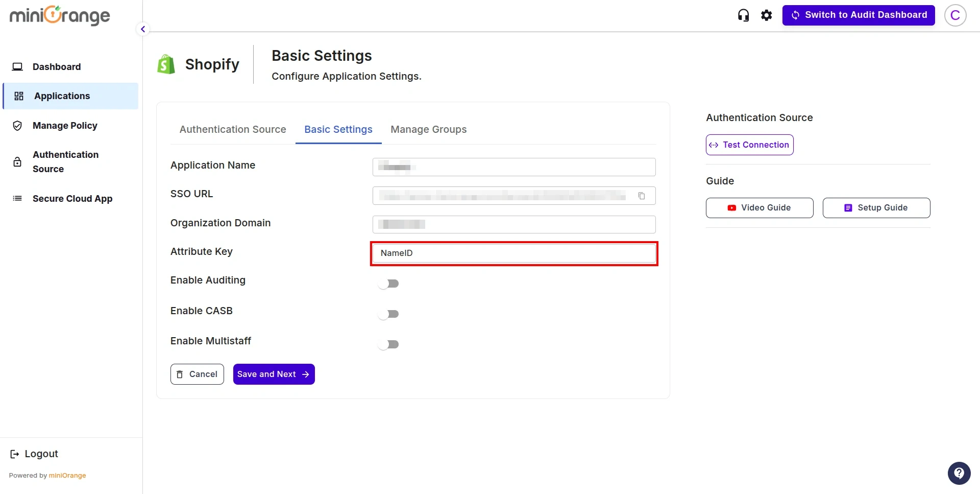Screen dimensions: 980x494
Task: Open the Dashboard sidebar item
Action: pyautogui.click(x=56, y=67)
